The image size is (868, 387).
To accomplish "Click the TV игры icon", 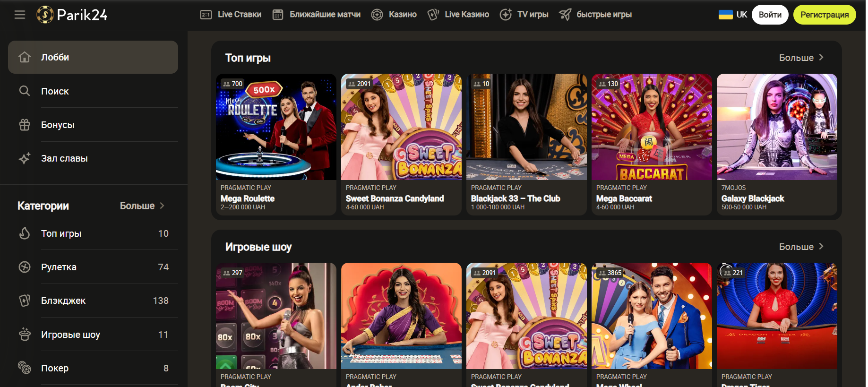I will click(x=506, y=15).
